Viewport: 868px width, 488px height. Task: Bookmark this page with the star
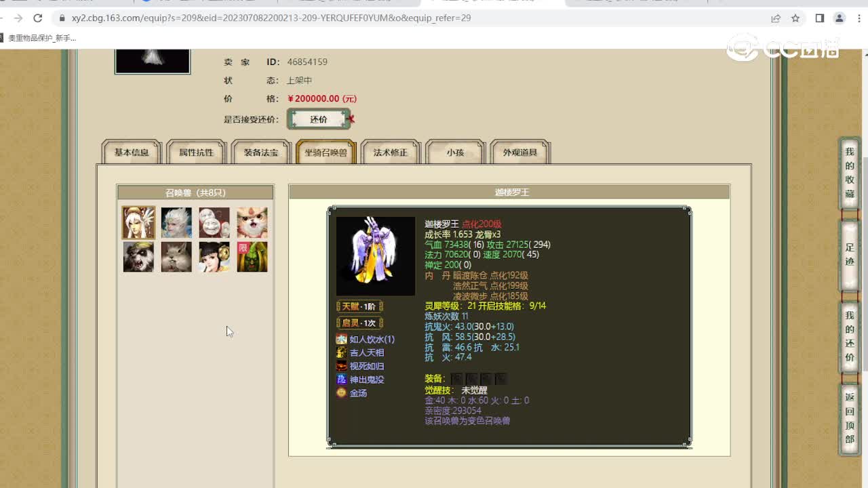[x=795, y=18]
